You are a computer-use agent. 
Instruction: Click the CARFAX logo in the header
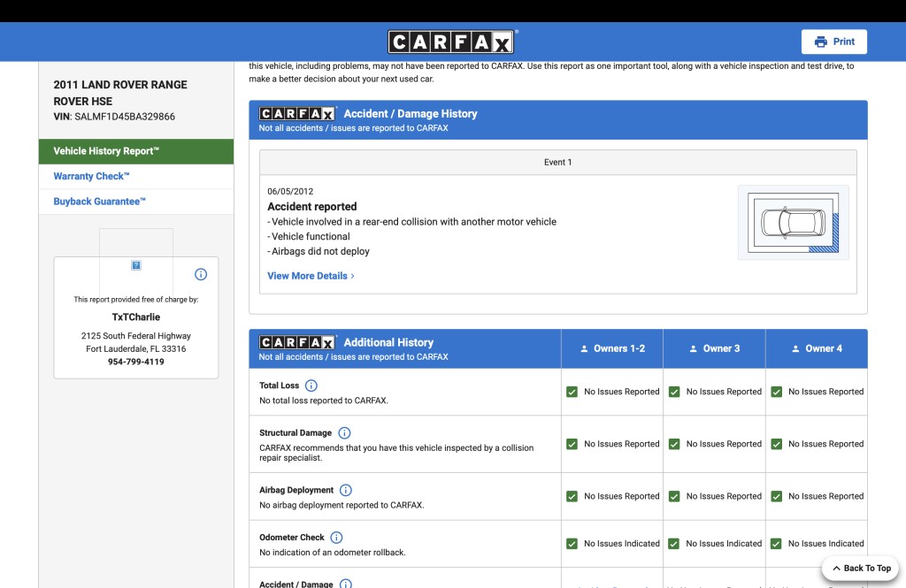click(x=452, y=42)
